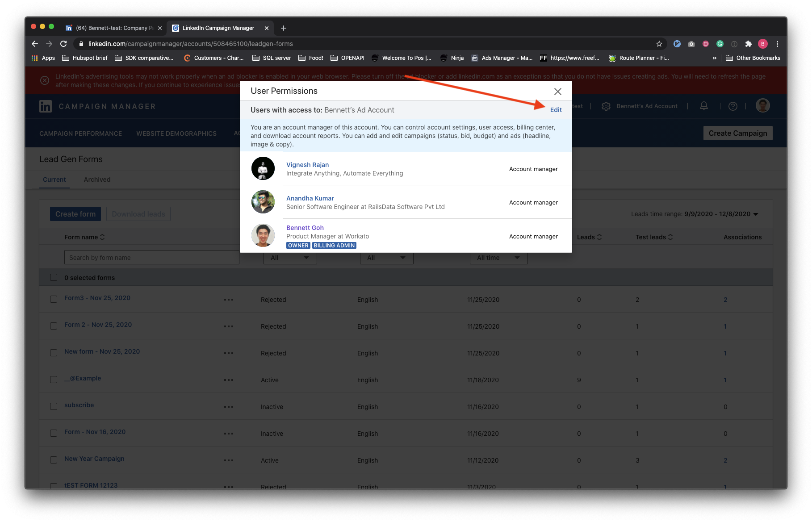The height and width of the screenshot is (522, 812).
Task: Switch to the Archived tab
Action: (96, 180)
